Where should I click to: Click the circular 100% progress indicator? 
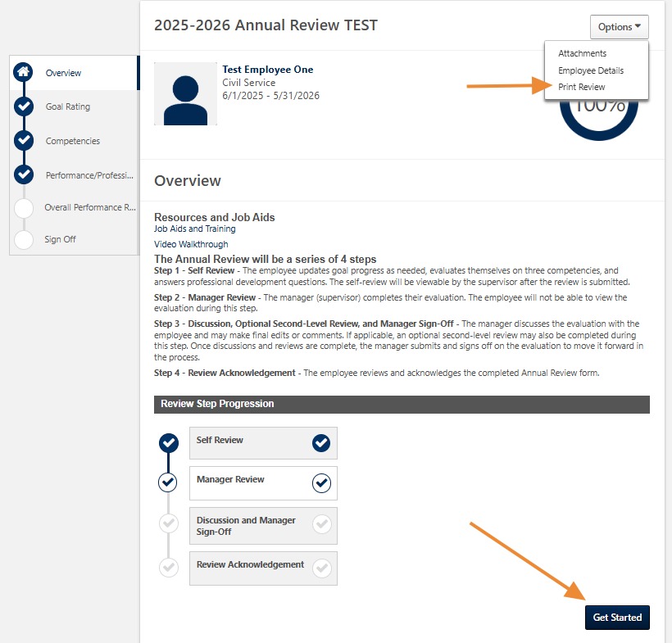[x=599, y=120]
